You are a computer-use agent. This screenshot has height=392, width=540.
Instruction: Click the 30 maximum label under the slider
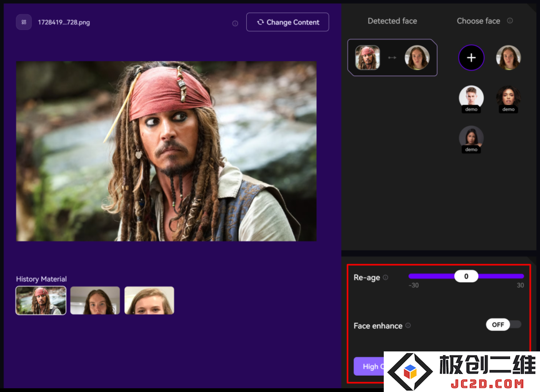(x=521, y=285)
